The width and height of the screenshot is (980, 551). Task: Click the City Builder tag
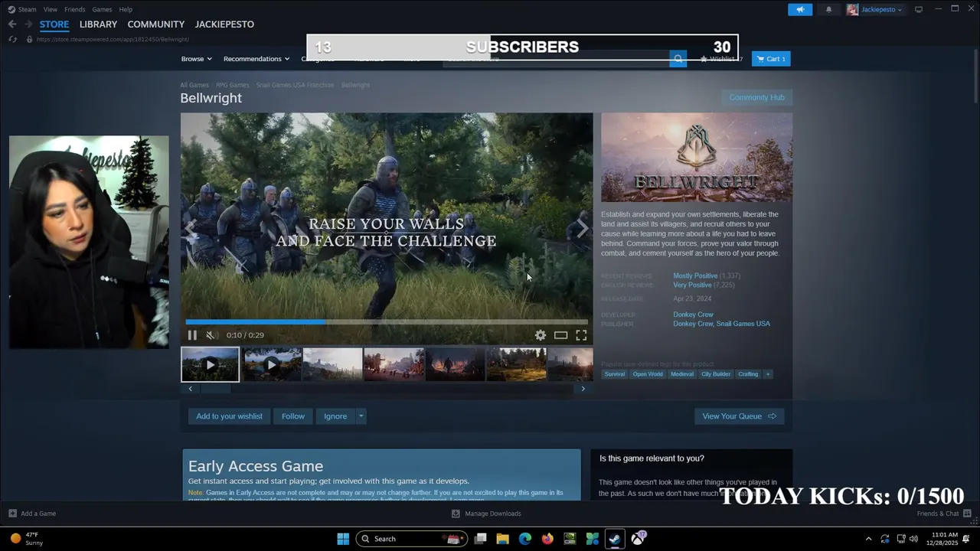coord(716,374)
